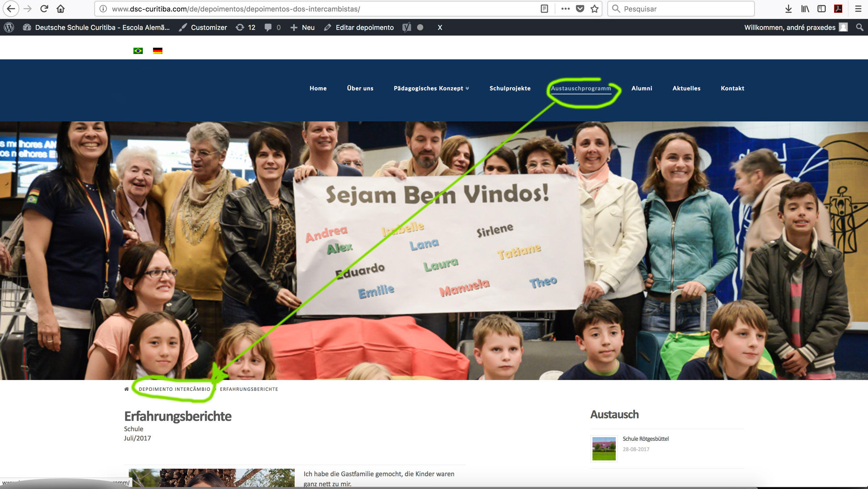Switch language via Brazilian flag
This screenshot has height=489, width=868.
[x=138, y=51]
